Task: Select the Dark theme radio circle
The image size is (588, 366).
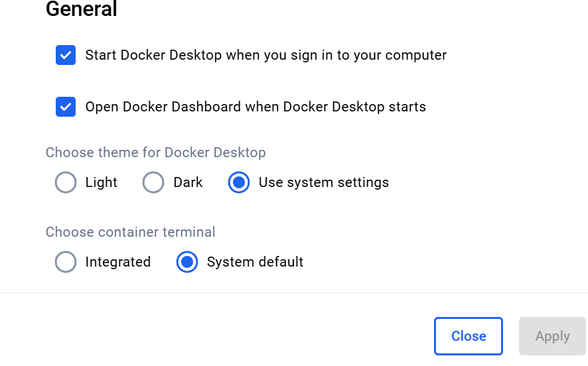Action: point(153,182)
